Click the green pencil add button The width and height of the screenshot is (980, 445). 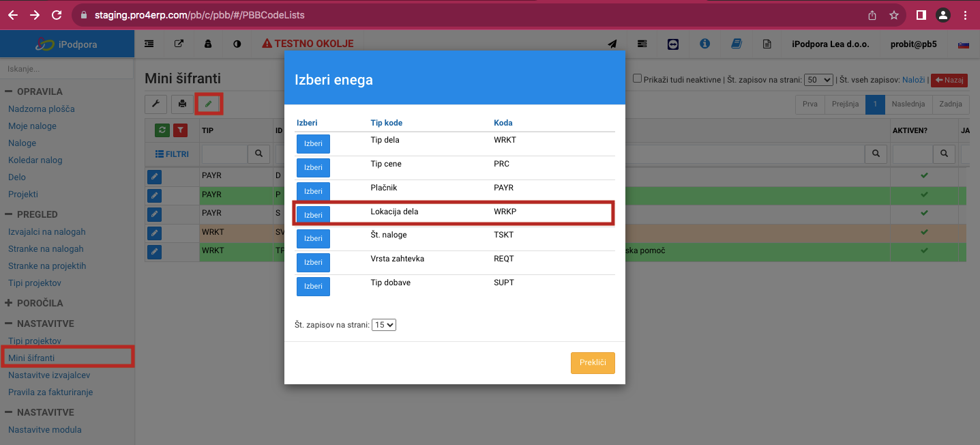[x=209, y=104]
